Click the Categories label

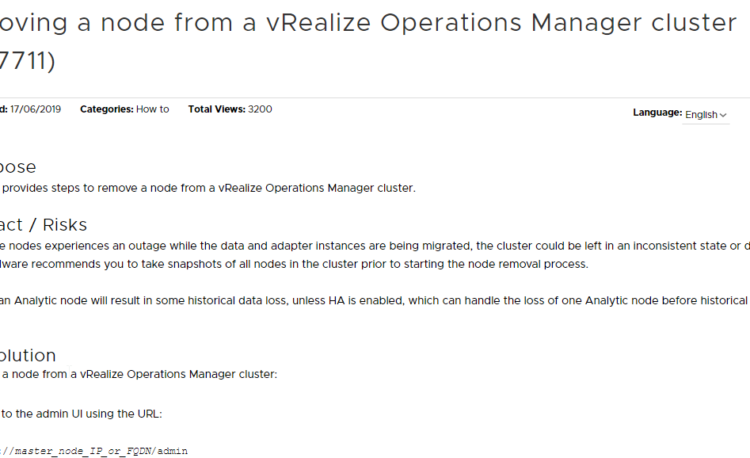click(x=107, y=109)
